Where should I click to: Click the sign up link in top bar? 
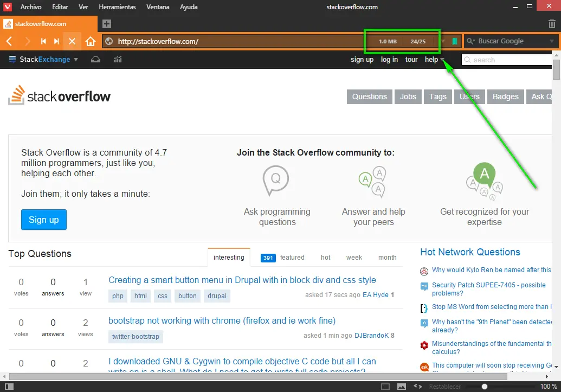click(362, 60)
